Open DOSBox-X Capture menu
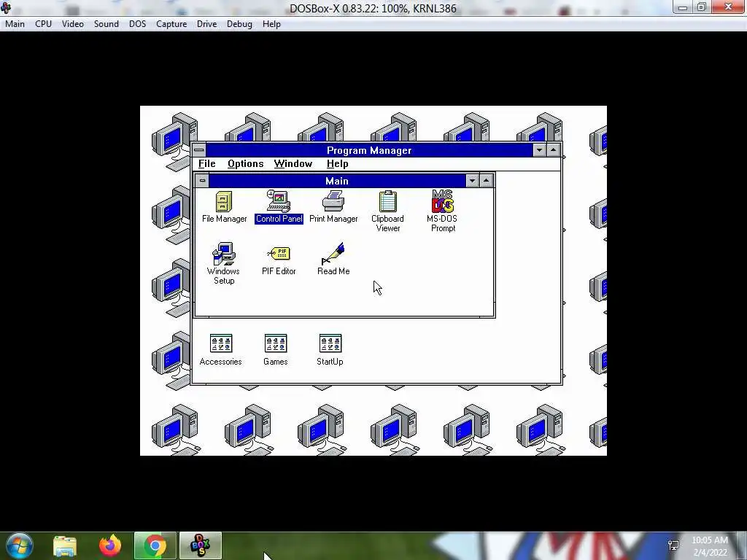This screenshot has width=747, height=560. coord(171,24)
